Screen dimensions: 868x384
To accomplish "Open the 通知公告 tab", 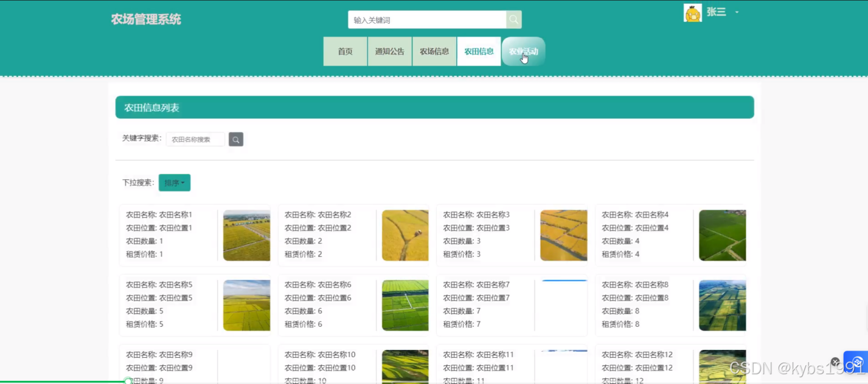I will pos(390,52).
